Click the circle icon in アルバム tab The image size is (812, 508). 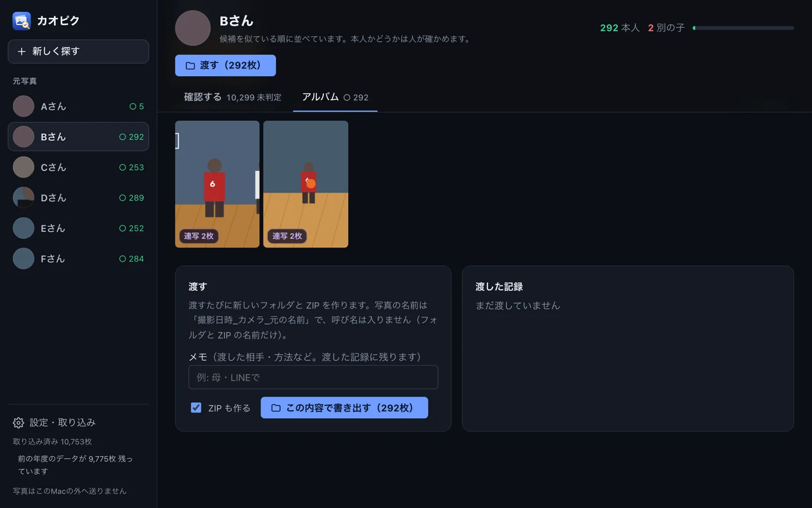[x=347, y=98]
